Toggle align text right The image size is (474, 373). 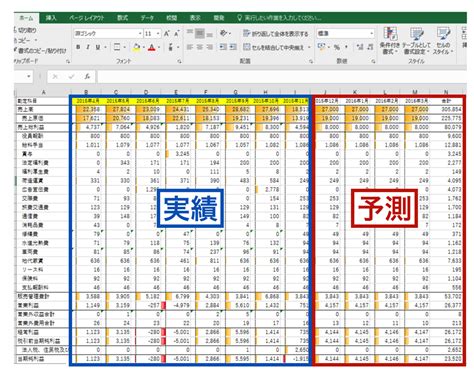point(209,47)
